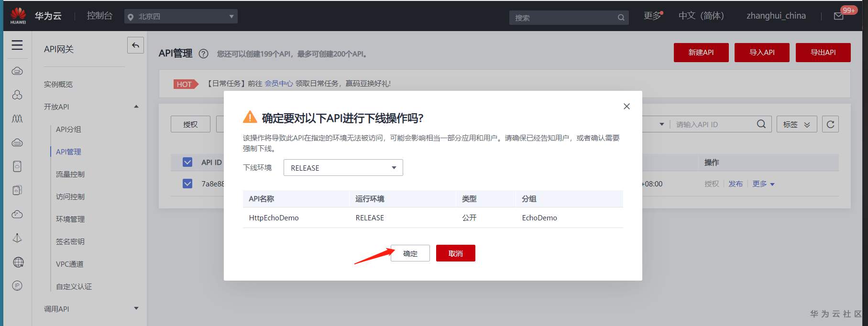868x326 pixels.
Task: Cancel with the 取消 button
Action: (456, 253)
